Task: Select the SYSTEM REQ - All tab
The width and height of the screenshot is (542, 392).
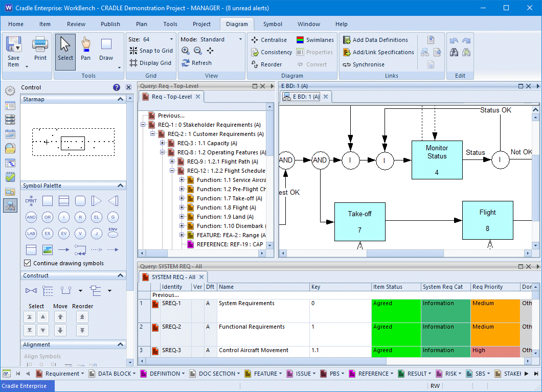Action: click(x=173, y=277)
